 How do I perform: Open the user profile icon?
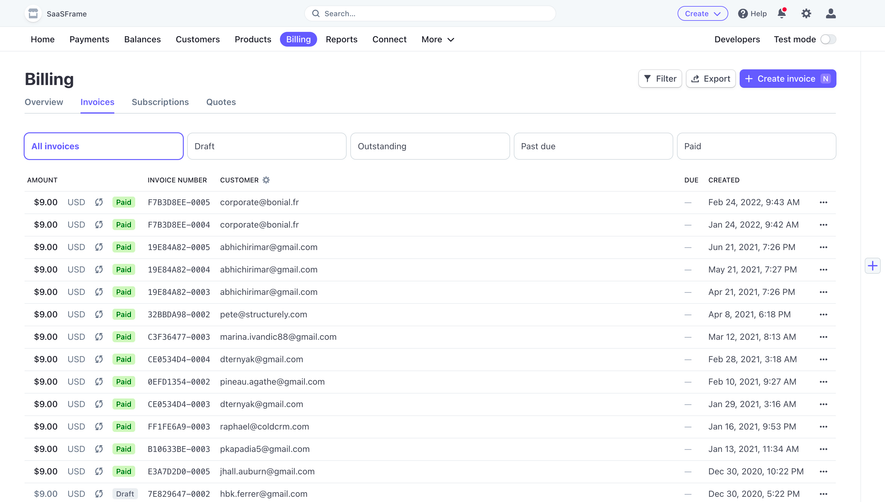pos(830,14)
